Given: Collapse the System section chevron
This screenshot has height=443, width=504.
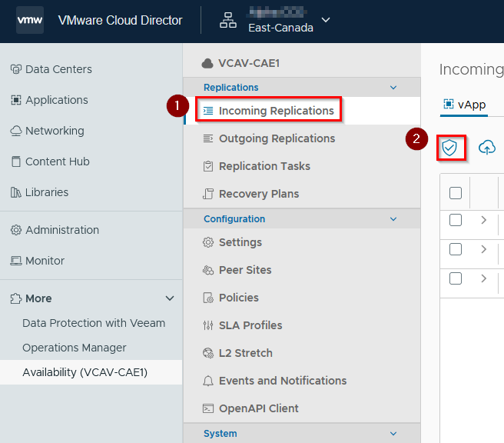Looking at the screenshot, I should coord(393,434).
